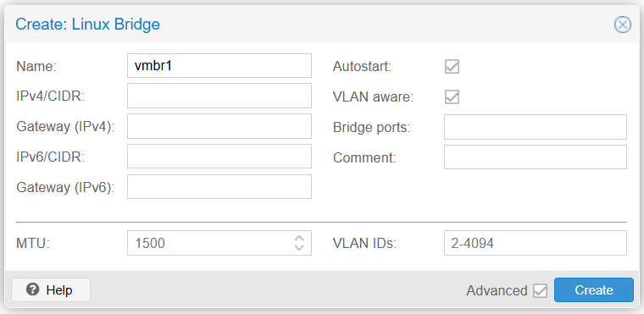Click the Bridge ports input field
Image resolution: width=644 pixels, height=314 pixels.
[x=536, y=127]
